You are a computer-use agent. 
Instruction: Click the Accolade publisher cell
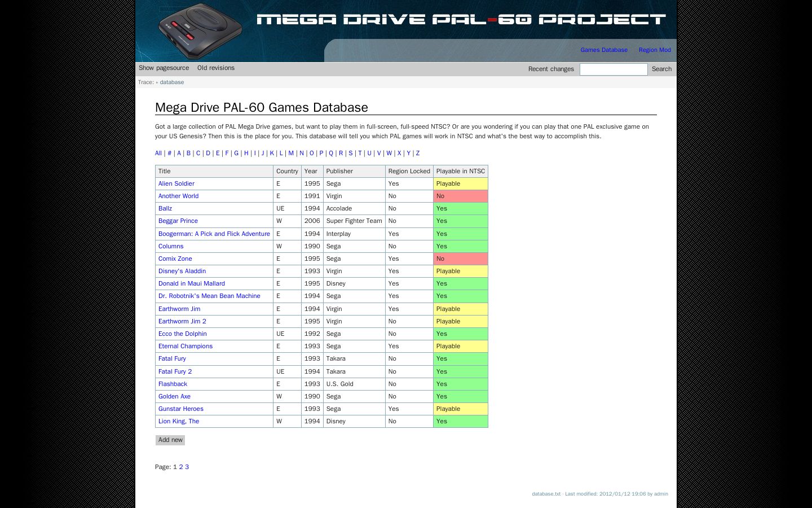tap(354, 209)
